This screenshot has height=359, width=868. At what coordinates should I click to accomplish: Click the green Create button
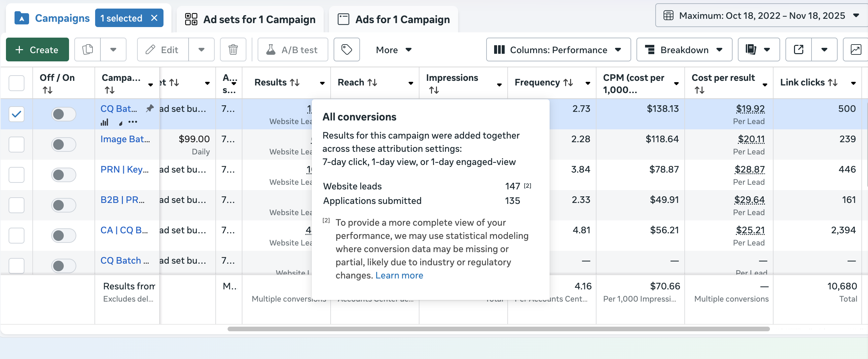click(x=37, y=49)
